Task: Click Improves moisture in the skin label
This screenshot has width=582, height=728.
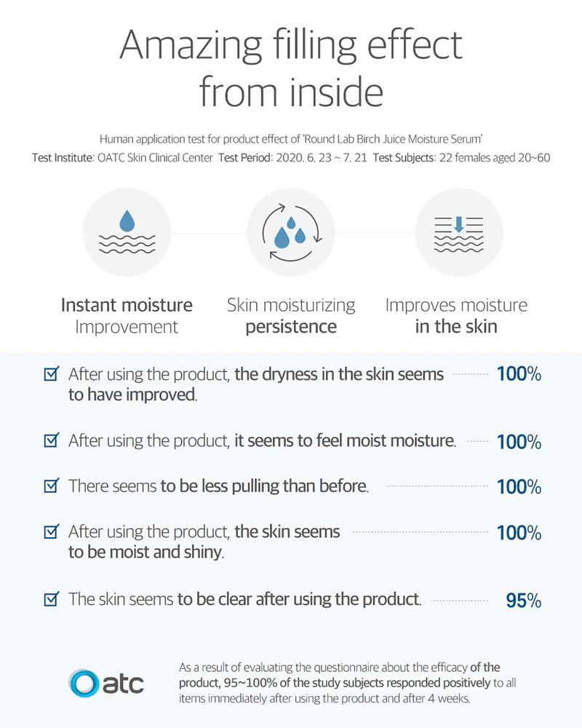Action: tap(456, 315)
